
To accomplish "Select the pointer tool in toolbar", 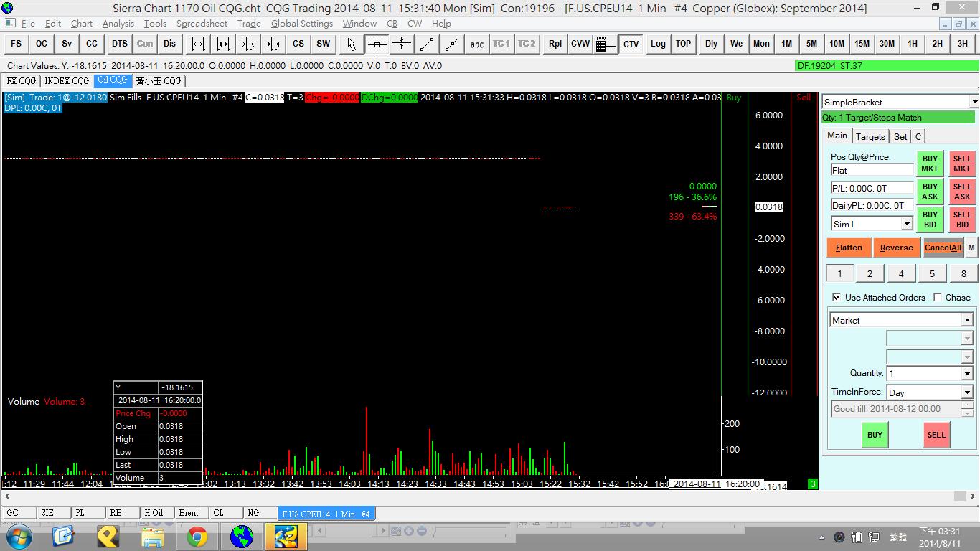I will pyautogui.click(x=351, y=44).
